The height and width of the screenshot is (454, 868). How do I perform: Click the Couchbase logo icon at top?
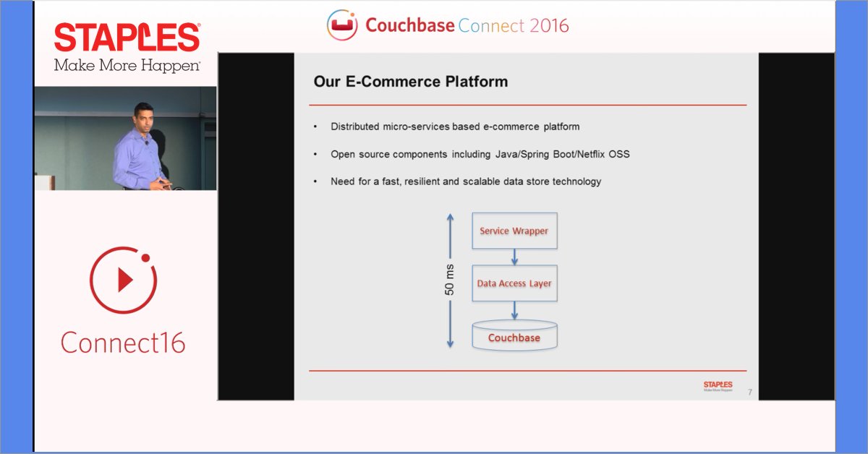(341, 25)
